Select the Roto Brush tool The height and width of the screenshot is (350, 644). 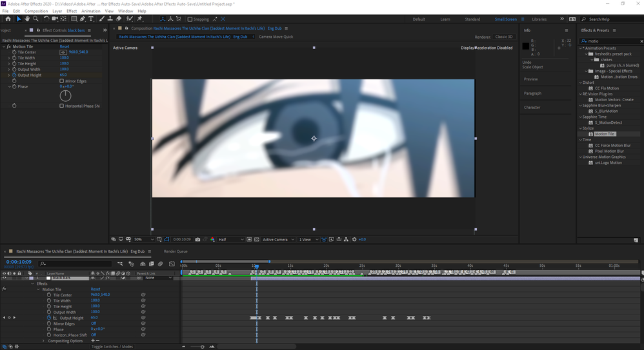129,19
